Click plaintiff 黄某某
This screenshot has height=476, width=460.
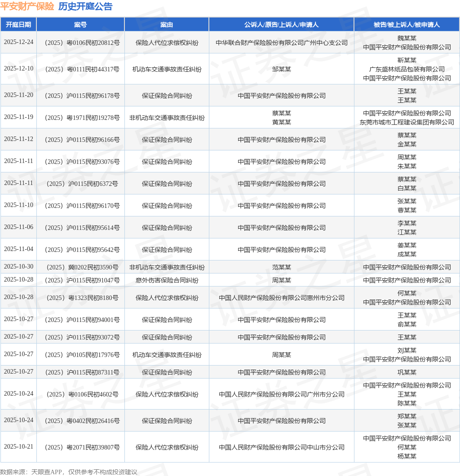(x=282, y=122)
